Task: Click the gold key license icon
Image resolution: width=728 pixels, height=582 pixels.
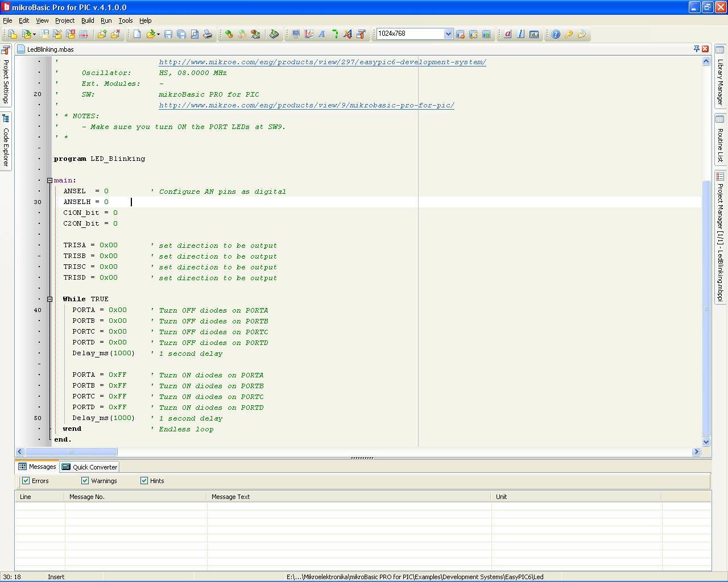Action: click(569, 34)
